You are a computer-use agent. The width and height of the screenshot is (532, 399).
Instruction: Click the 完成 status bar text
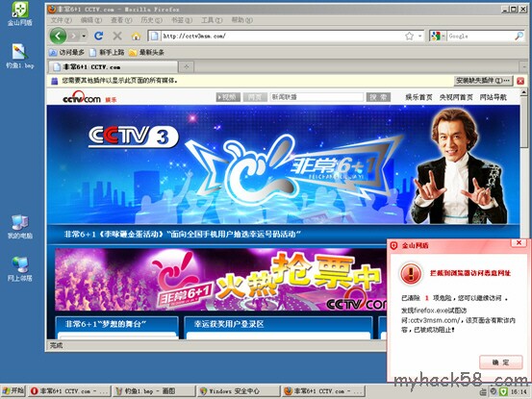57,345
